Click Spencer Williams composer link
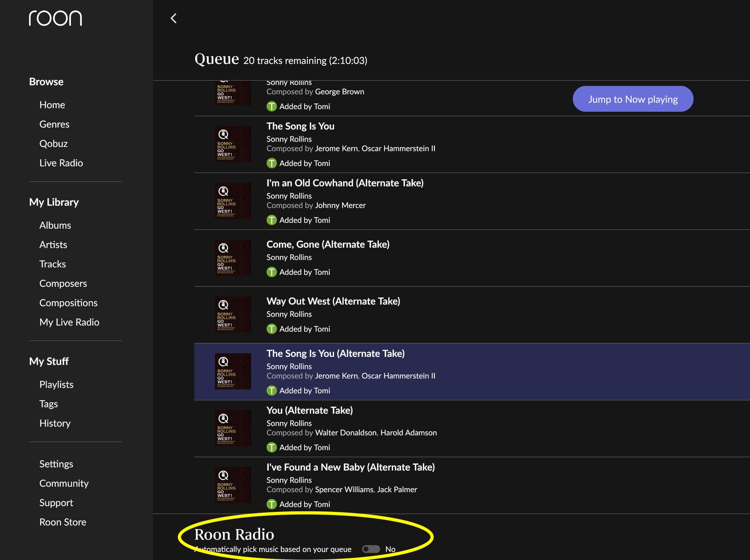This screenshot has width=750, height=560. 344,489
